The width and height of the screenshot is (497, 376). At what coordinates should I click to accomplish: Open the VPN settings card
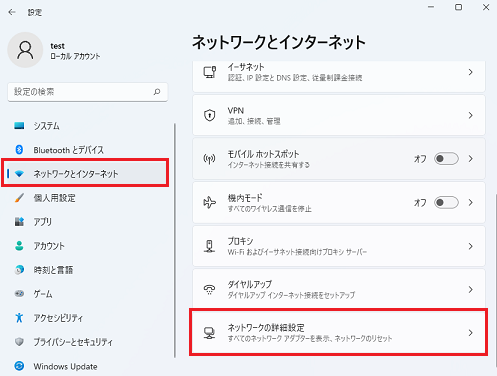[x=339, y=115]
